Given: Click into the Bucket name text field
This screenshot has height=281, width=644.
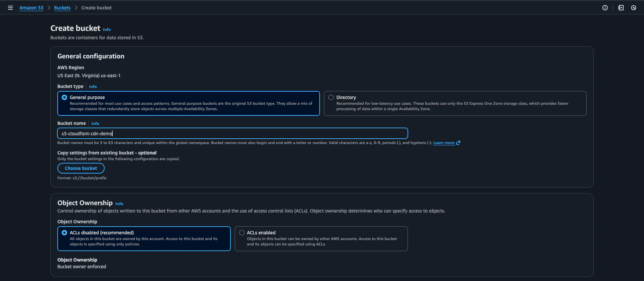Looking at the screenshot, I should coord(232,134).
